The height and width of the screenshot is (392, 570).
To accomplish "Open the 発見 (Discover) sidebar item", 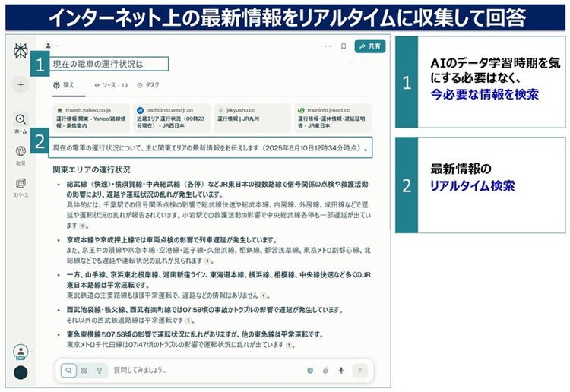I will (21, 156).
